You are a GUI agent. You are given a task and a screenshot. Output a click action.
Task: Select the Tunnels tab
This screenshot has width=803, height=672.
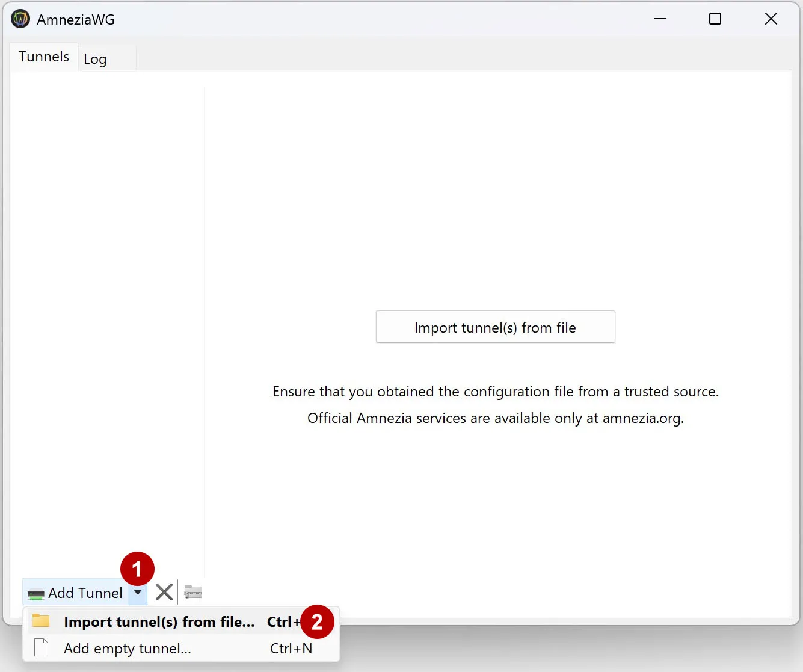click(x=43, y=56)
